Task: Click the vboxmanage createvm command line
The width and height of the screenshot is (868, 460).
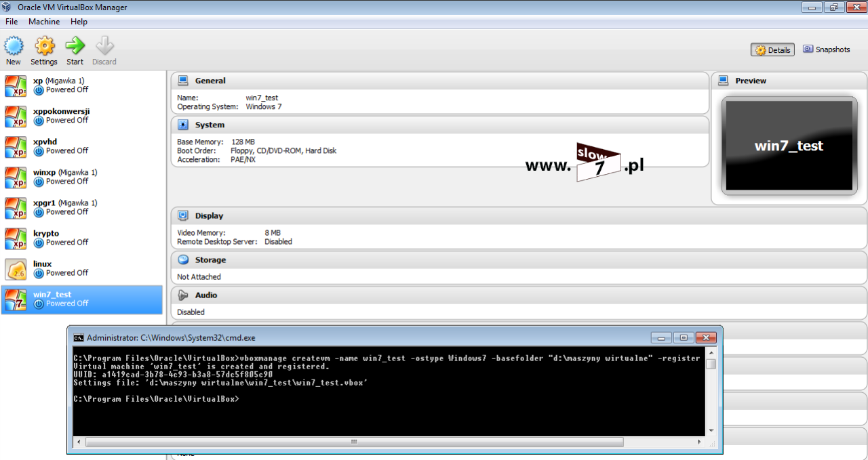Action: pyautogui.click(x=387, y=358)
